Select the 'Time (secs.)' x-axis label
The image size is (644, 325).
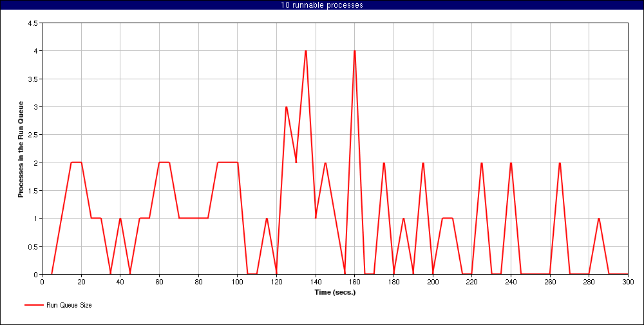(335, 292)
